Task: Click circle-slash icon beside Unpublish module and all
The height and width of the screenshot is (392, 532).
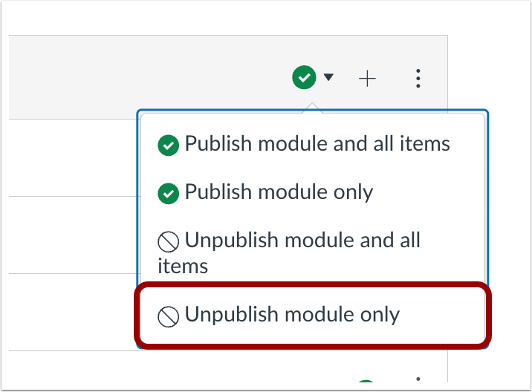Action: 168,242
